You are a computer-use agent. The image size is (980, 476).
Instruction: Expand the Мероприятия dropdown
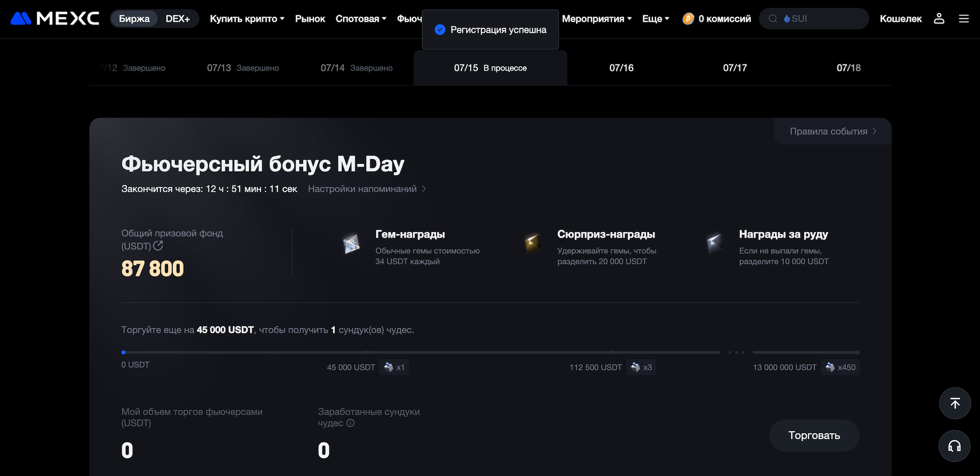click(597, 18)
